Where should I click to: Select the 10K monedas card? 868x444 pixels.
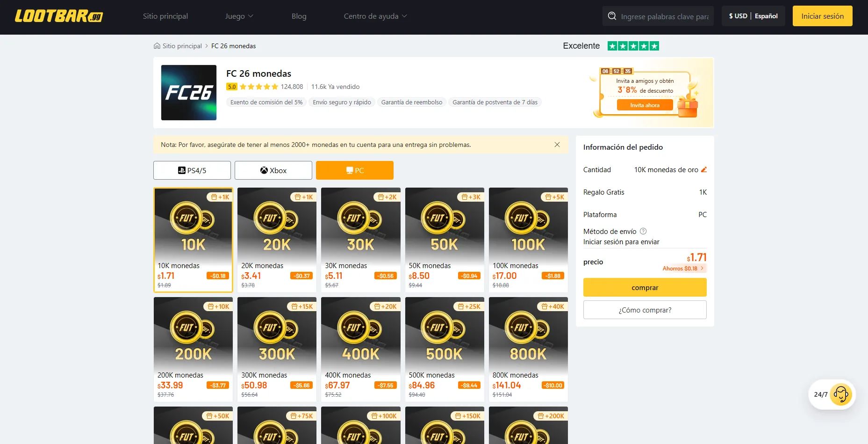pyautogui.click(x=193, y=240)
